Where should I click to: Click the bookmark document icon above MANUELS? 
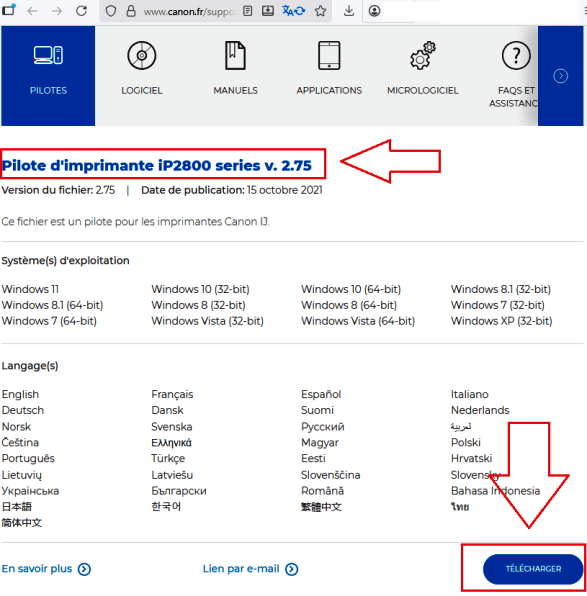pos(235,55)
